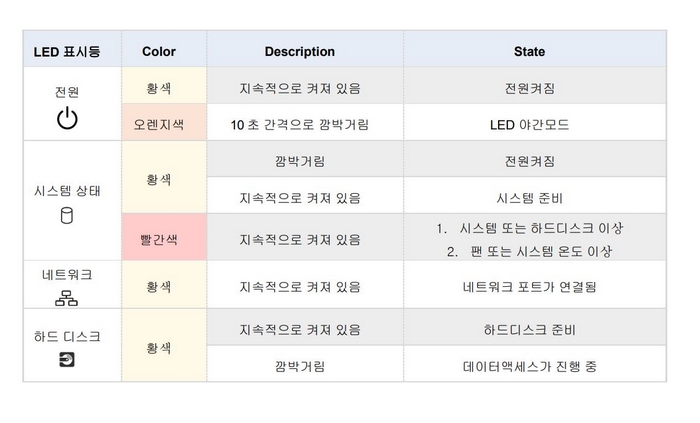Click '시스템 또는 하드디스크 이상' line
The height and width of the screenshot is (423, 700).
click(529, 228)
